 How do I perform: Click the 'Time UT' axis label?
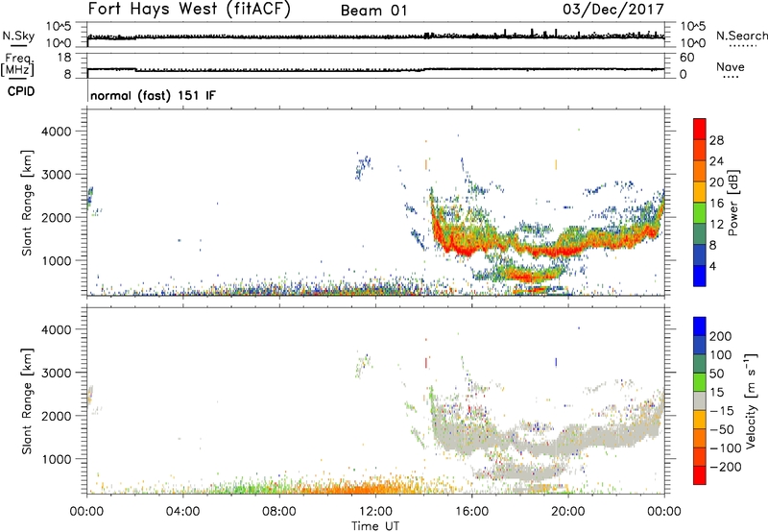click(x=375, y=526)
